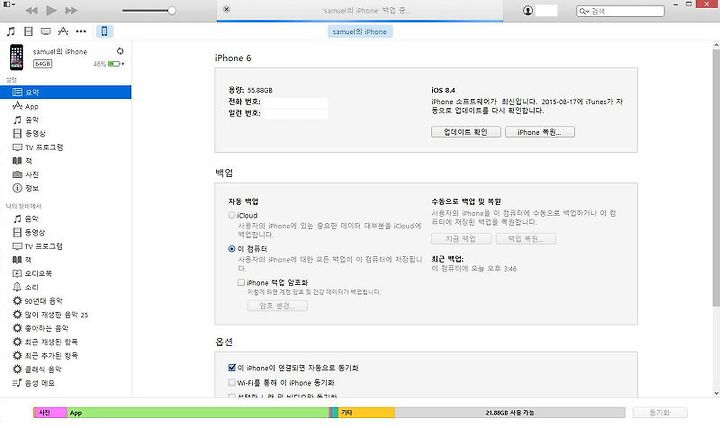The image size is (720, 427).
Task: Open 사진 in the settings sidebar
Action: pyautogui.click(x=66, y=174)
